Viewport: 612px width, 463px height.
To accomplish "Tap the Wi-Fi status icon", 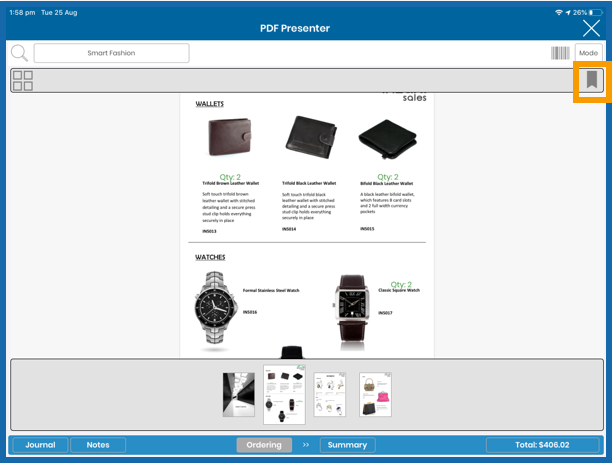I will pos(559,12).
